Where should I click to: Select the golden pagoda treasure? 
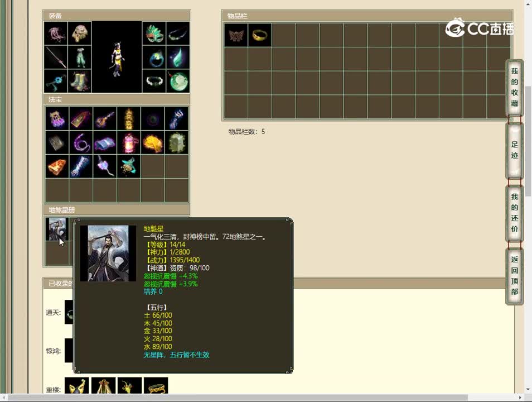pos(129,118)
